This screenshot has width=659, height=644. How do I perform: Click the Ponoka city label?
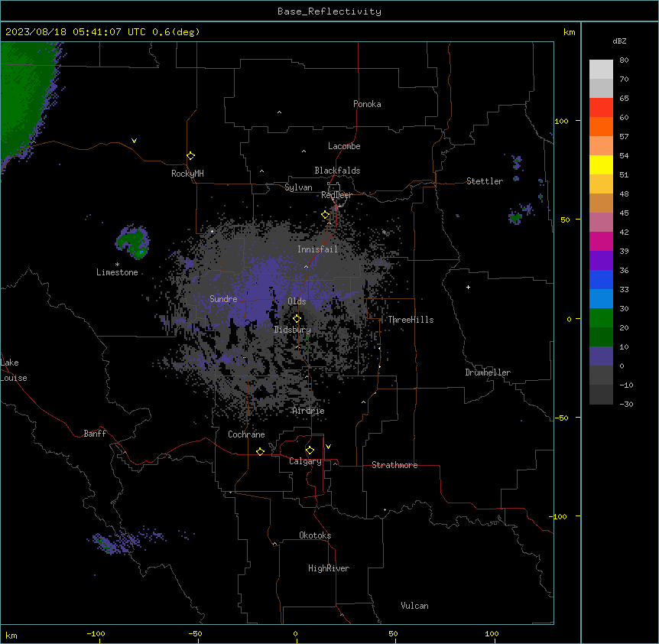tap(367, 104)
